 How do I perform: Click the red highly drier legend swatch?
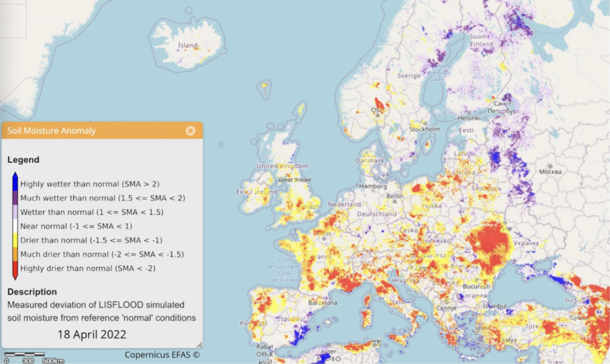14,268
